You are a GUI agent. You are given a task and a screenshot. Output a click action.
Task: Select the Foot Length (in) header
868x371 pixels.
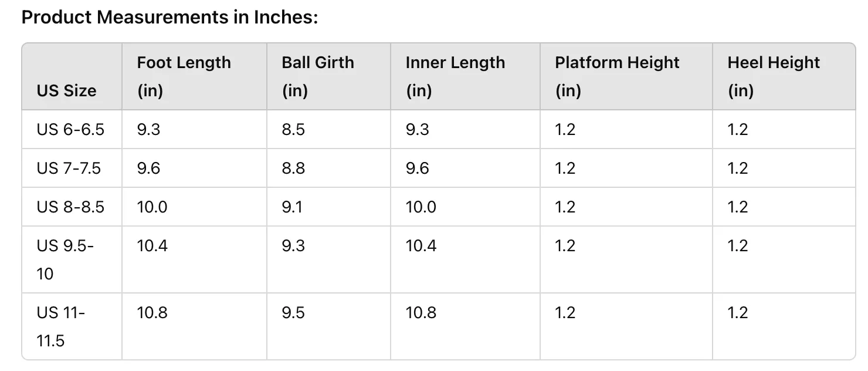click(184, 76)
